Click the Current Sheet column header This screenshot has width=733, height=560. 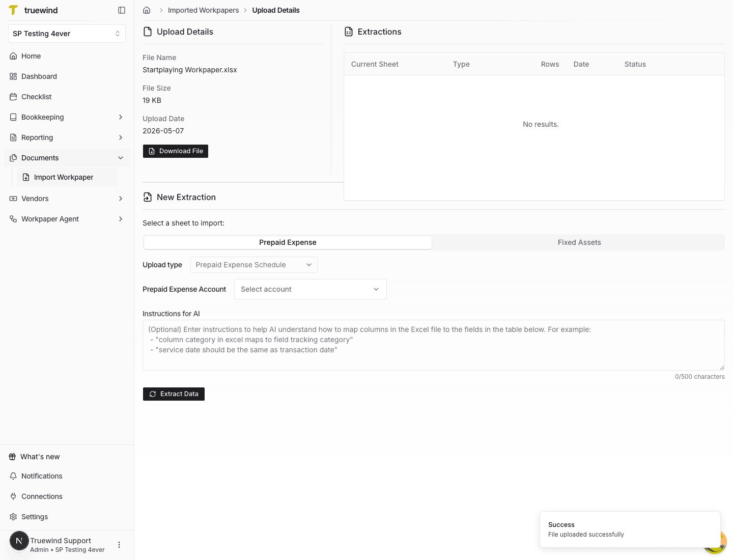click(x=375, y=64)
